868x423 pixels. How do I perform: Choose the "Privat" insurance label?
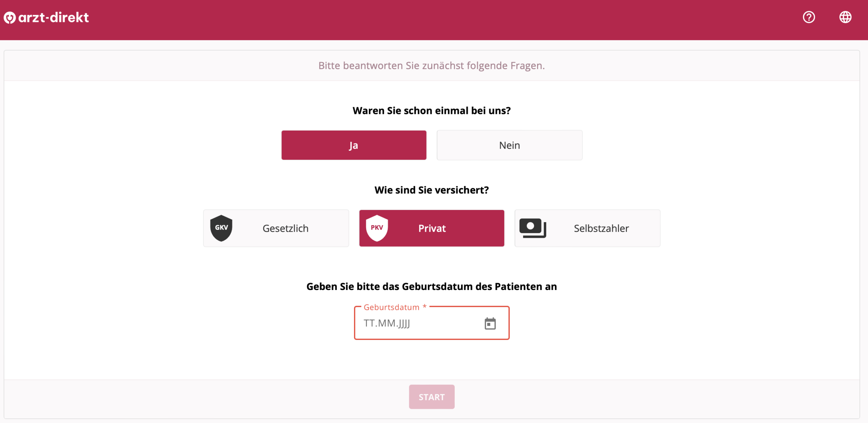(432, 228)
